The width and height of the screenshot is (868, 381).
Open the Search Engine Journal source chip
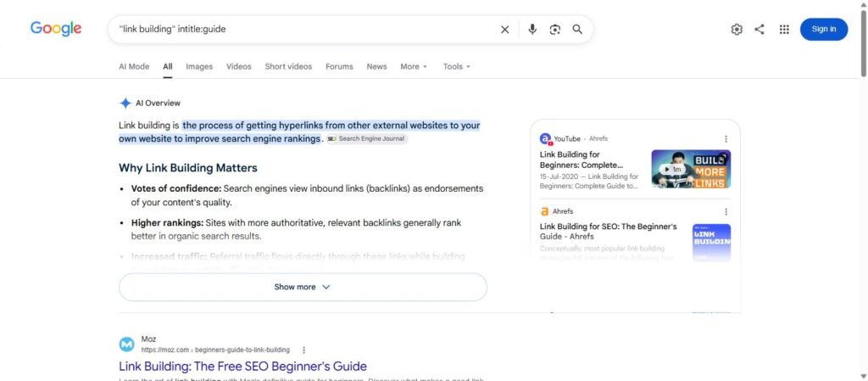click(368, 139)
